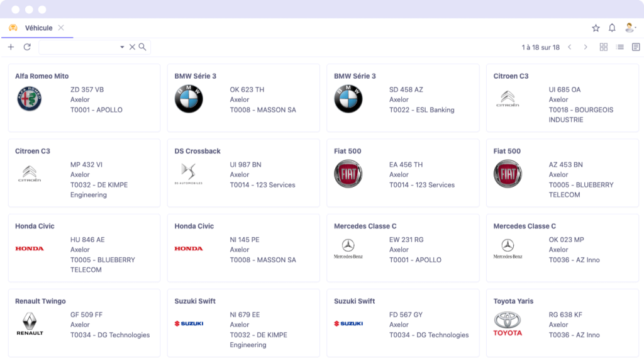The image size is (644, 363).
Task: Click plate number UI 685 OA
Action: tap(565, 89)
